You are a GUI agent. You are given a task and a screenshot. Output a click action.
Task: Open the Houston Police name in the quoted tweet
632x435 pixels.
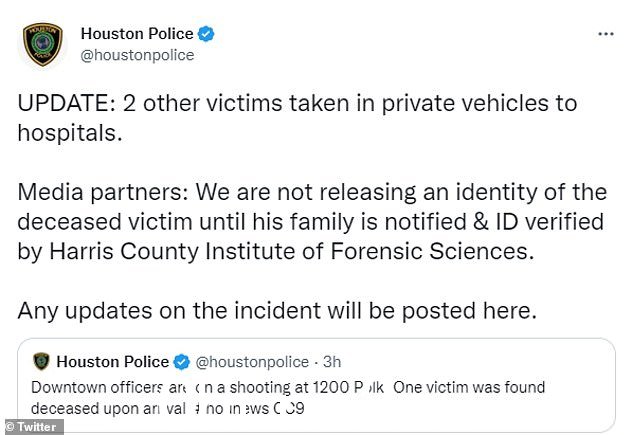[112, 362]
